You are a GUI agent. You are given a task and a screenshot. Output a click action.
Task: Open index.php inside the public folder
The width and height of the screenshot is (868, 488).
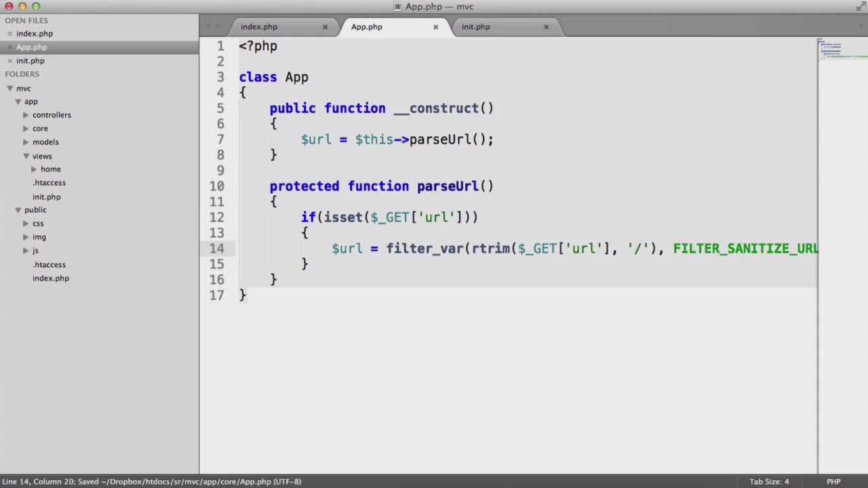point(51,279)
